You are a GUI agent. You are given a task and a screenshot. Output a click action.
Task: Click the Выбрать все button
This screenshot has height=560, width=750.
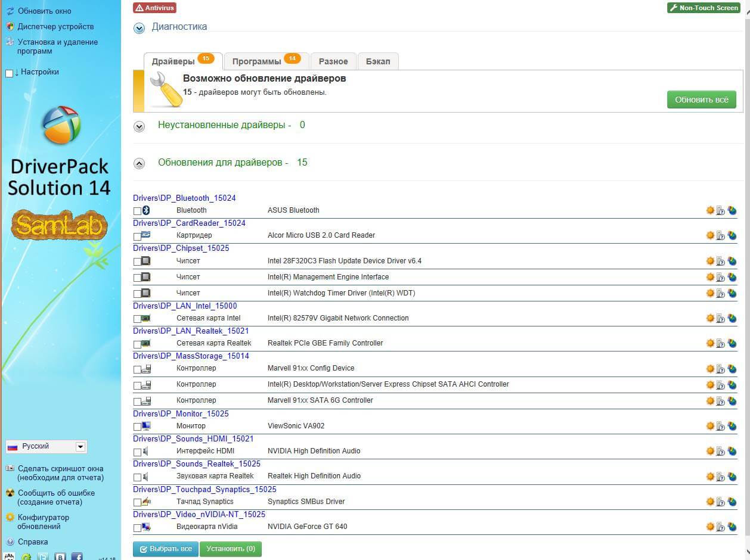click(x=165, y=549)
